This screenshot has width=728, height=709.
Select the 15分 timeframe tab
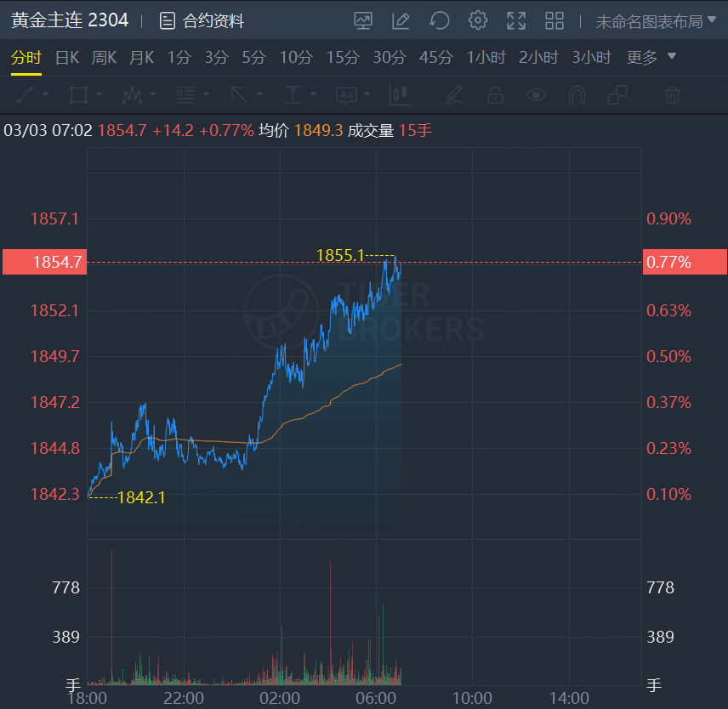343,58
